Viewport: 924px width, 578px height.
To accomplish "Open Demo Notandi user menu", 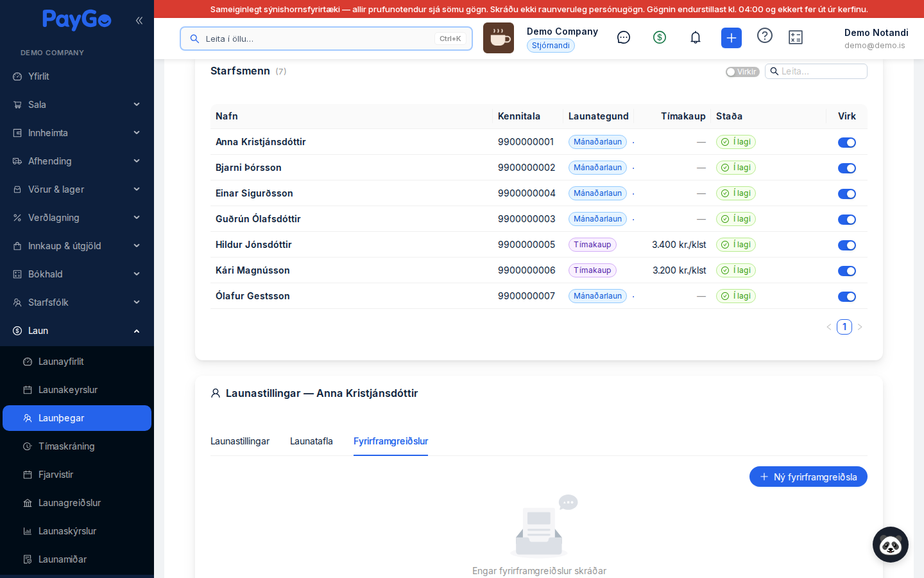I will coord(876,39).
